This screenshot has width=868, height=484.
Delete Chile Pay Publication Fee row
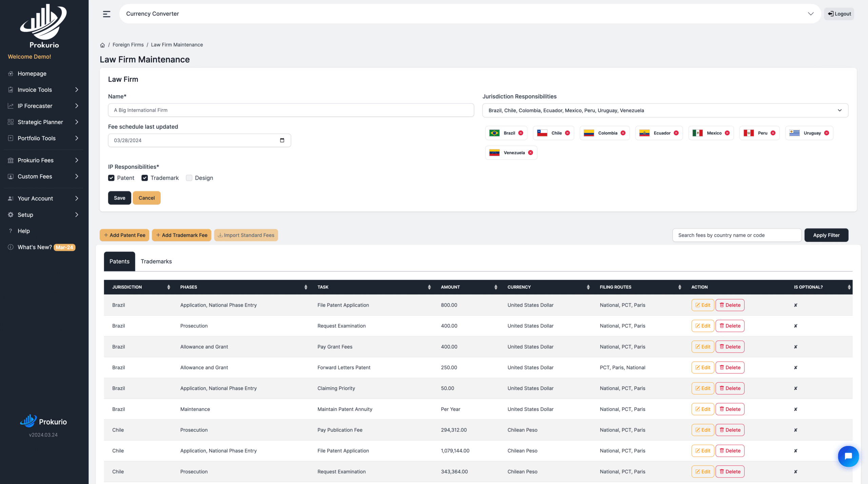[x=730, y=430]
